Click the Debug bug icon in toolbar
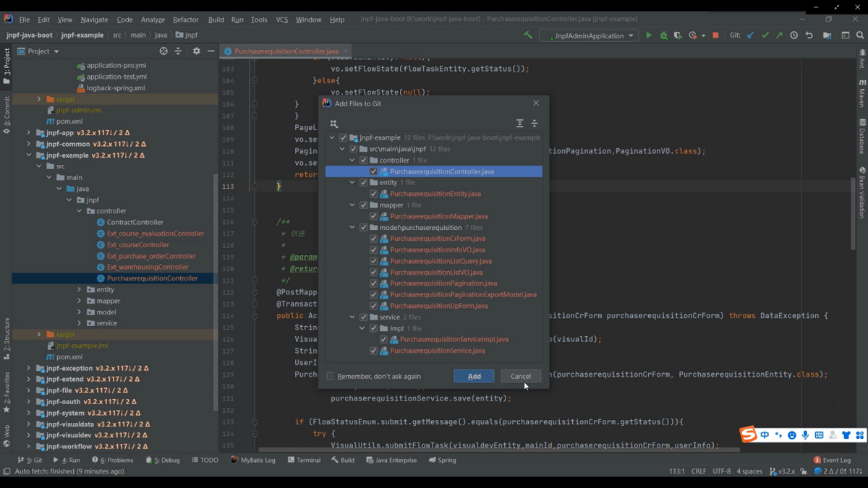Screen dimensions: 868x488 663,35
